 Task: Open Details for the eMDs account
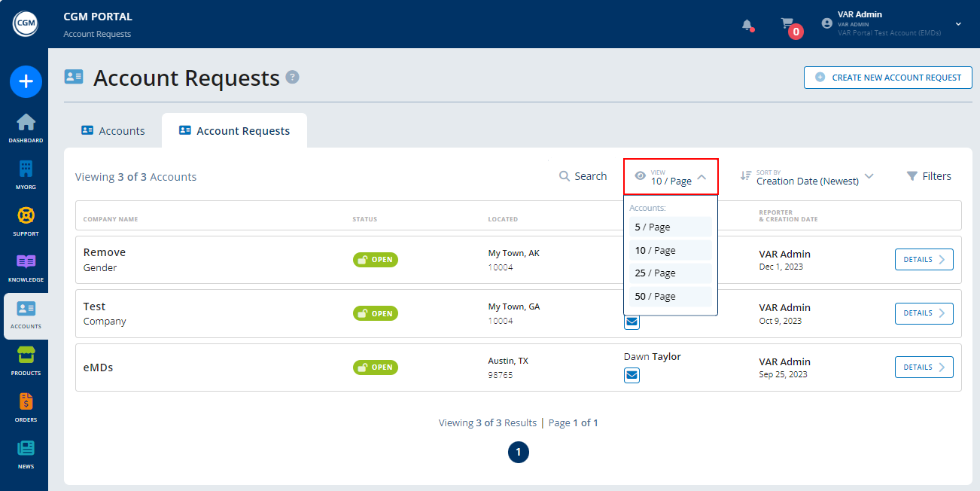[924, 367]
